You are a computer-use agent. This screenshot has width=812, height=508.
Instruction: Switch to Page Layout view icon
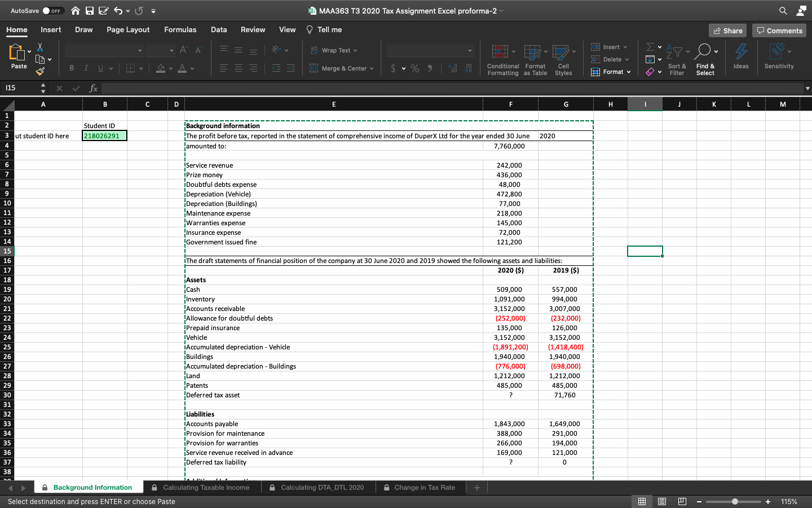662,501
